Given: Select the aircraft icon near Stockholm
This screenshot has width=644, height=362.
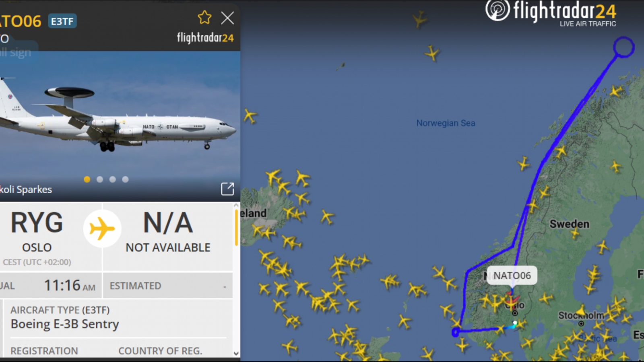Looking at the screenshot, I should [581, 310].
